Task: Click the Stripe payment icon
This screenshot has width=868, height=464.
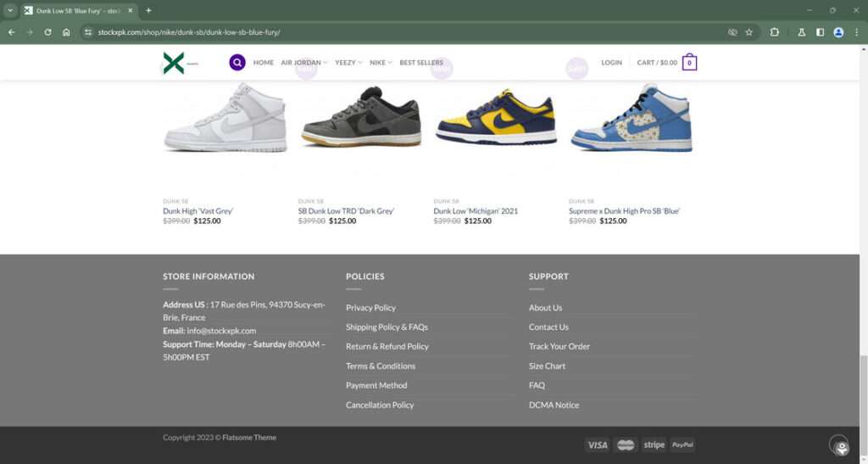Action: [x=654, y=444]
